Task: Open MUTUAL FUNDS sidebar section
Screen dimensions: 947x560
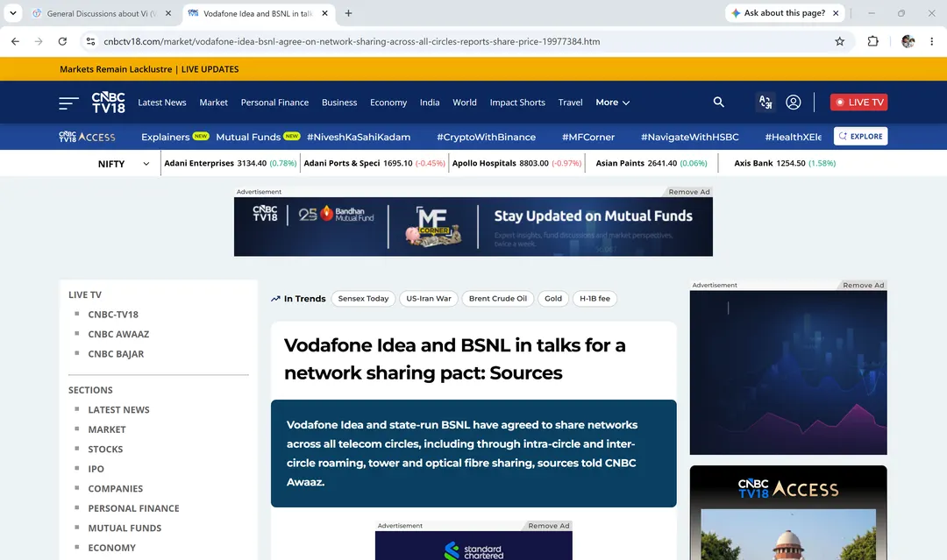Action: pos(125,528)
